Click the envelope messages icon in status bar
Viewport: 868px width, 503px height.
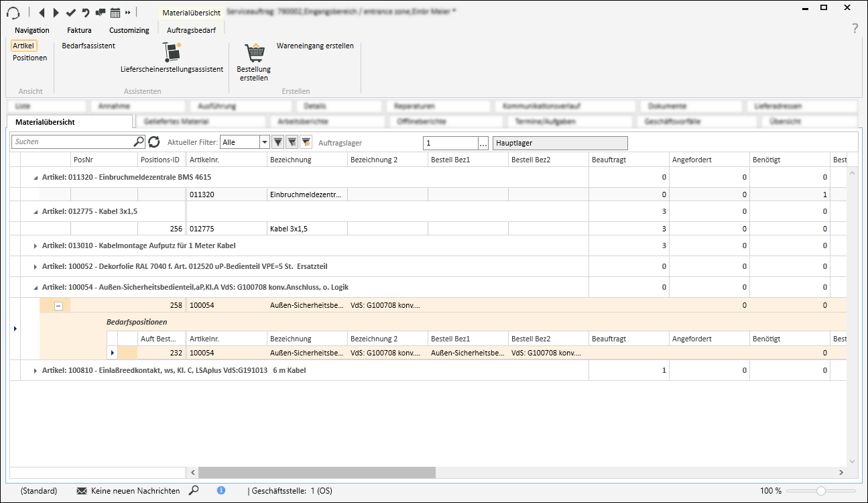click(x=82, y=491)
